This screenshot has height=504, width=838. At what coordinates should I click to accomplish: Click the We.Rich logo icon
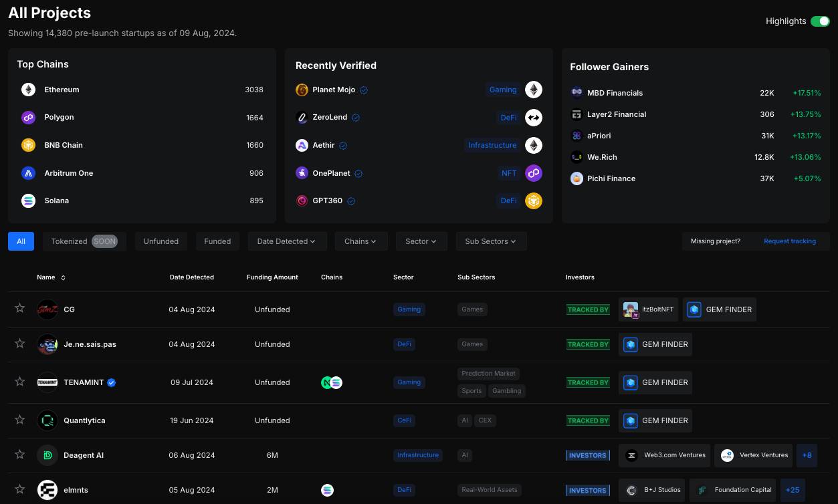(x=577, y=157)
